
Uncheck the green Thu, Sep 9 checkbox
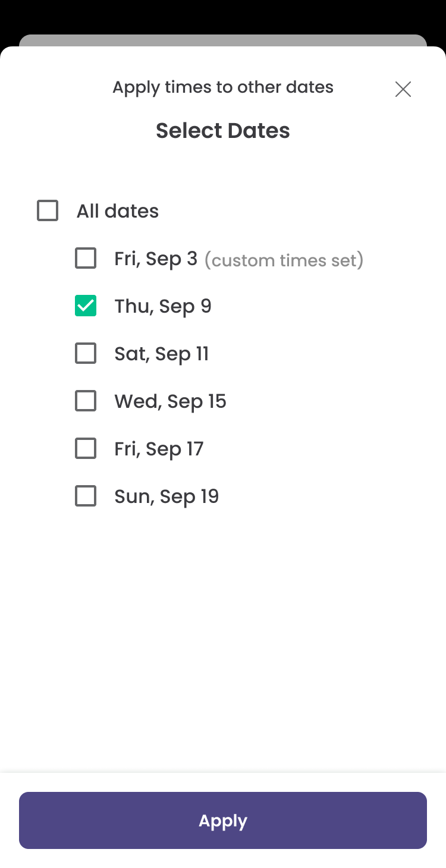(x=86, y=306)
